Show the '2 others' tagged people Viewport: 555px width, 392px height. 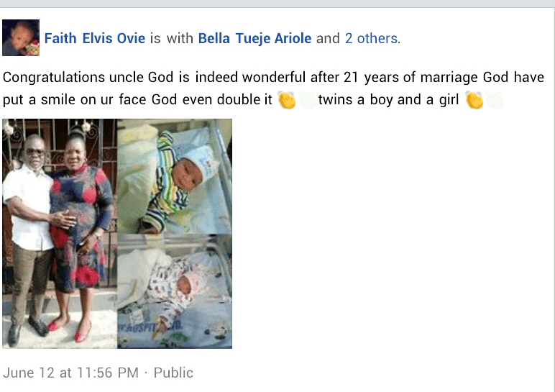pyautogui.click(x=371, y=39)
